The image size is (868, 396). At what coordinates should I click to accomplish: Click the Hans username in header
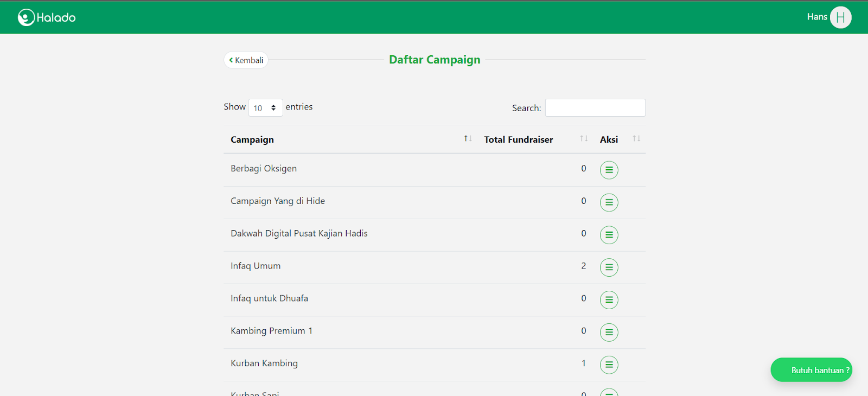pos(816,17)
